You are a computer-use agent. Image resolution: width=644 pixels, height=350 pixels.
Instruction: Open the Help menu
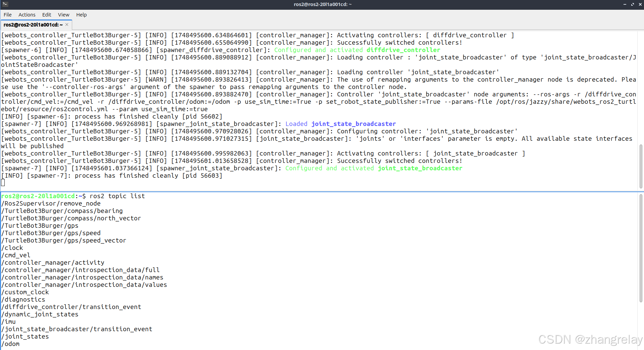tap(81, 15)
